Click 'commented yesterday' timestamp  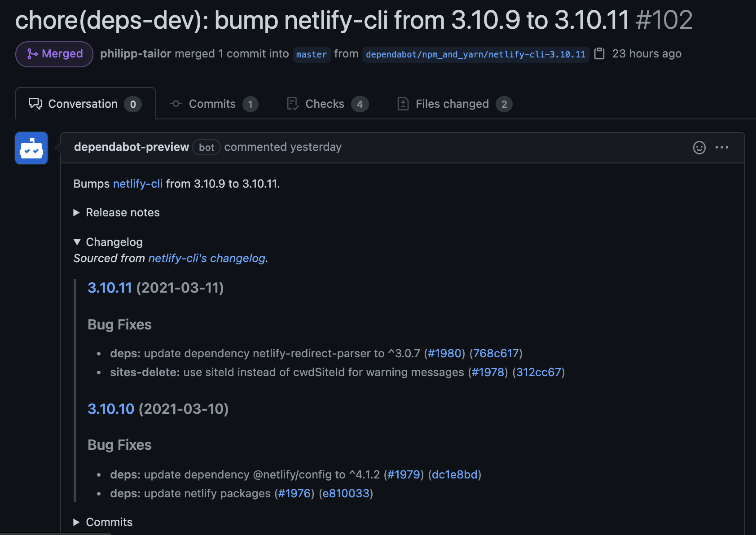tap(283, 147)
